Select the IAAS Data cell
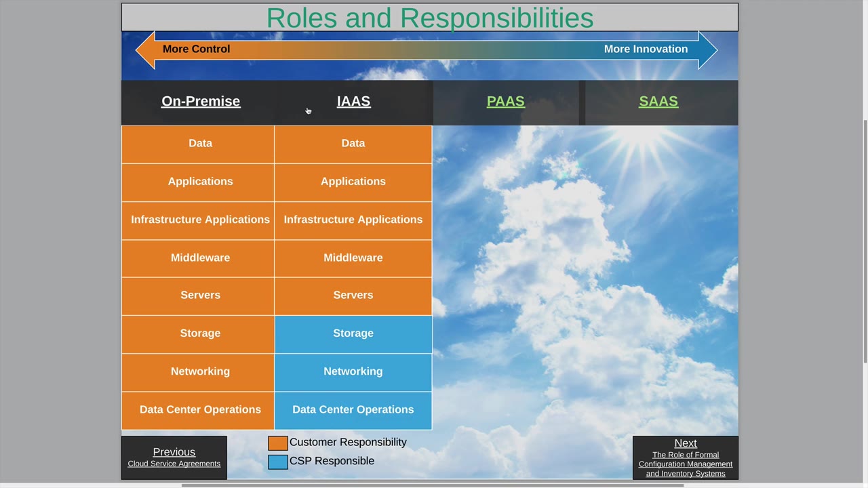Image resolution: width=868 pixels, height=488 pixels. [x=353, y=144]
